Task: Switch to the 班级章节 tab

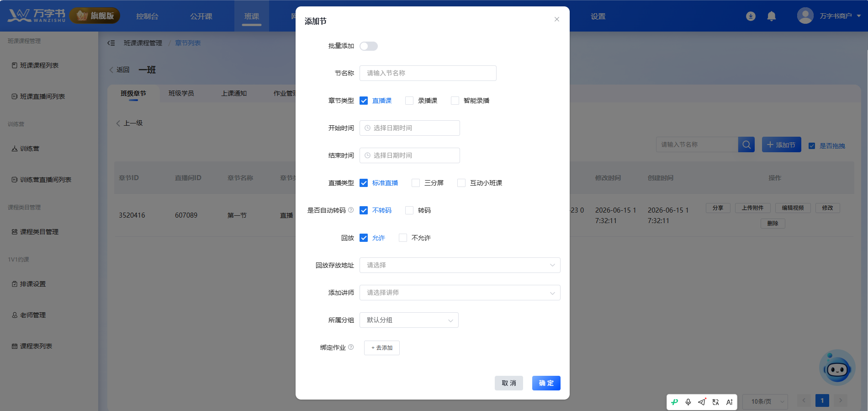Action: pos(133,93)
